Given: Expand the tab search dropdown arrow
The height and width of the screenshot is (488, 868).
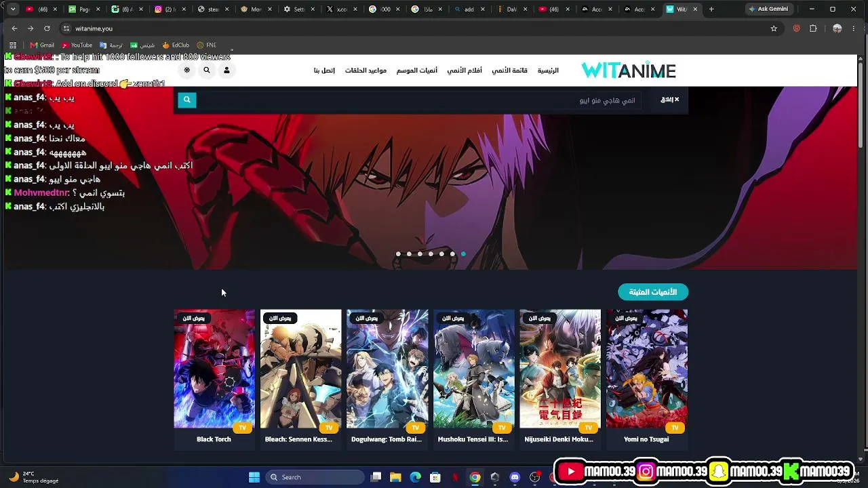Looking at the screenshot, I should (13, 9).
